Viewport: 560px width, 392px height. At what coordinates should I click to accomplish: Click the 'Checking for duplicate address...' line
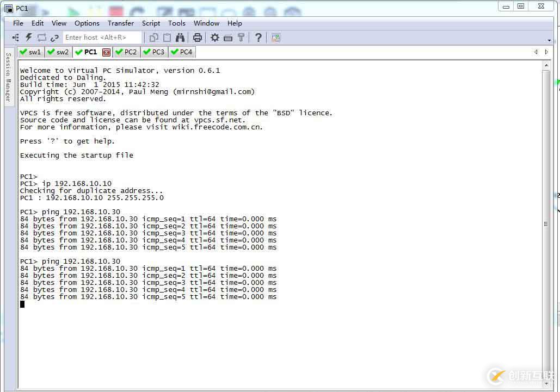(91, 191)
